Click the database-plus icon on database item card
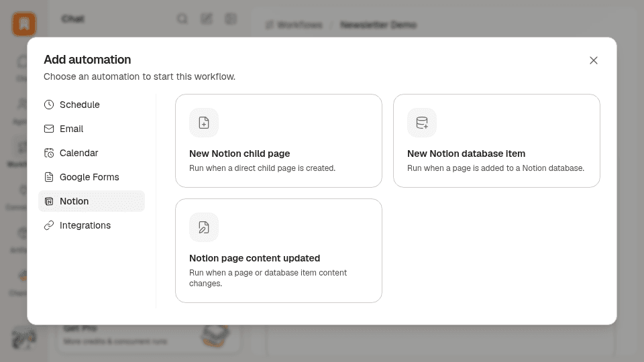Viewport: 644px width, 362px height. click(x=422, y=123)
